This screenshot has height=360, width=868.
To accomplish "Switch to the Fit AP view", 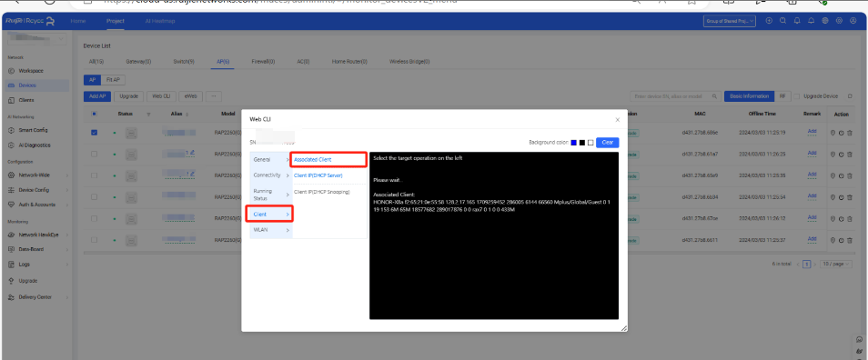I will [x=113, y=80].
